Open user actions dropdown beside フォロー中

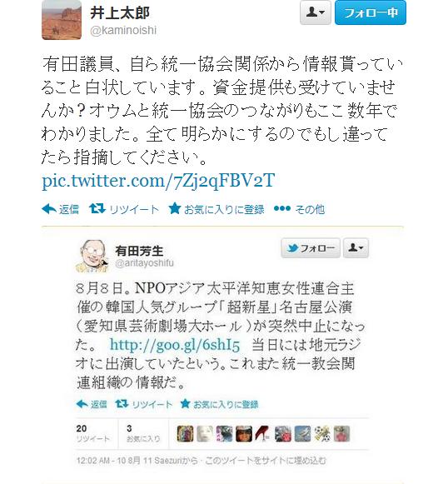316,12
